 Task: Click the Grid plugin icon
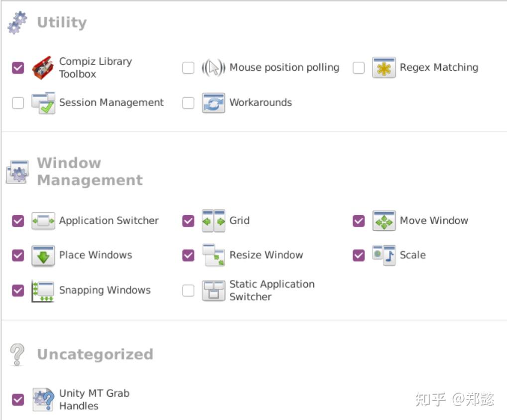(213, 221)
